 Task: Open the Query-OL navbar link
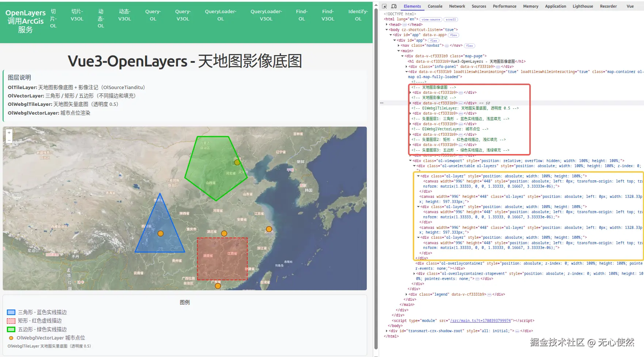(153, 15)
